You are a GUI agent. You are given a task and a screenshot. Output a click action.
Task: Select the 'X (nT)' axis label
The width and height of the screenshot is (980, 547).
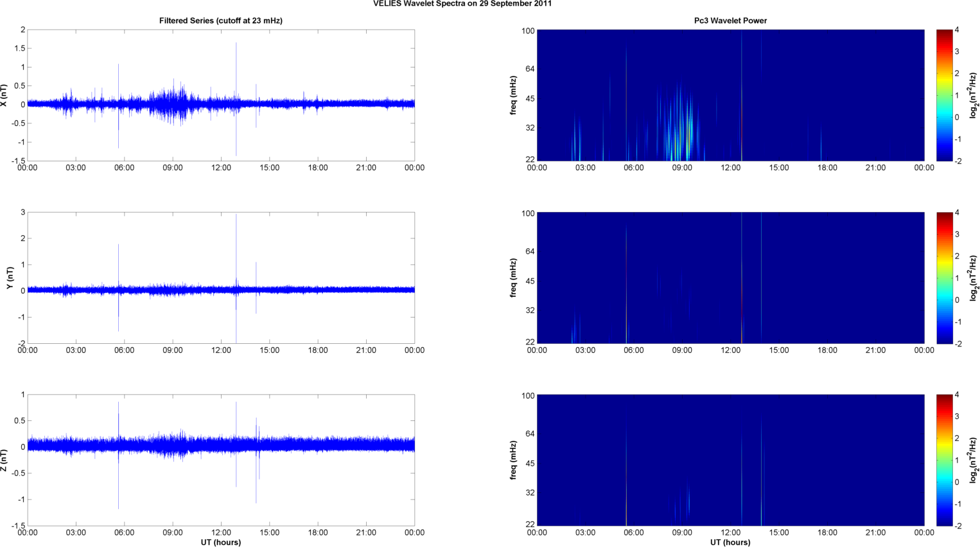tap(4, 95)
